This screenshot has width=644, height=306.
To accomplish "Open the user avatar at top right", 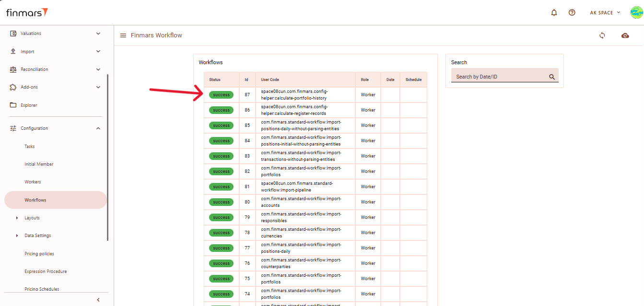I will tap(636, 12).
